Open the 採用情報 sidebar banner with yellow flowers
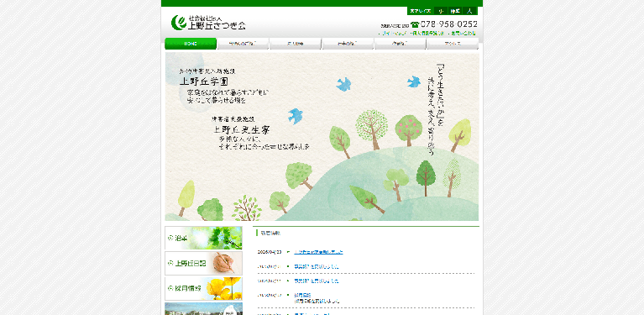This screenshot has height=315, width=644. tap(204, 289)
